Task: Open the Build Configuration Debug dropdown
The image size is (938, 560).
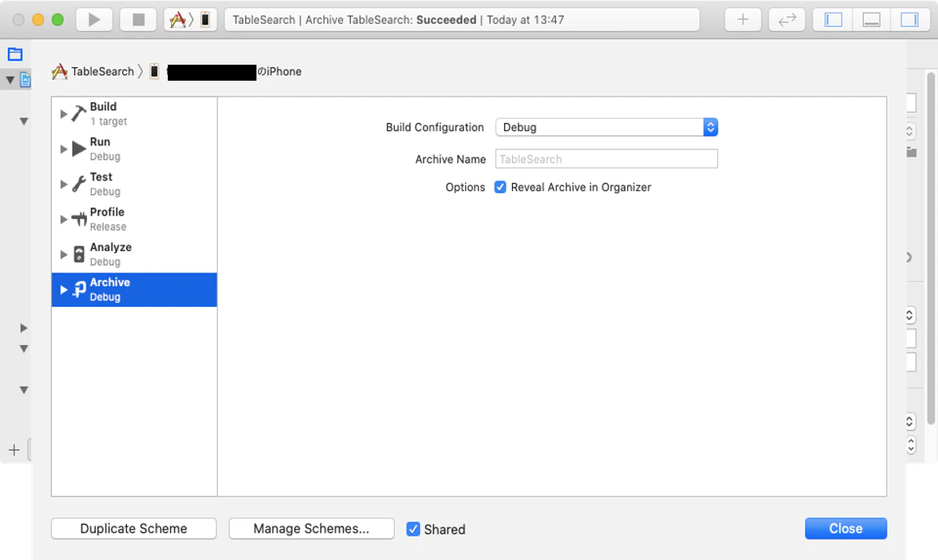Action: (606, 128)
